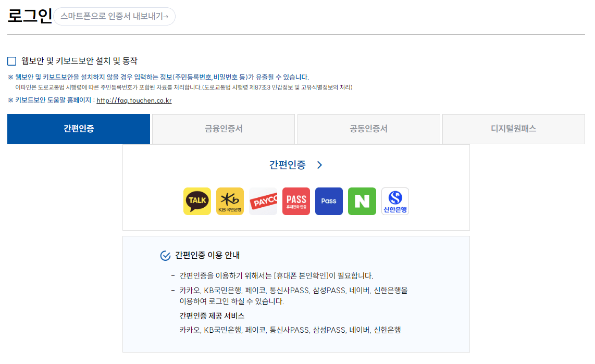
Task: Click the 휴대폰 본인확인 requirement line
Action: point(276,275)
